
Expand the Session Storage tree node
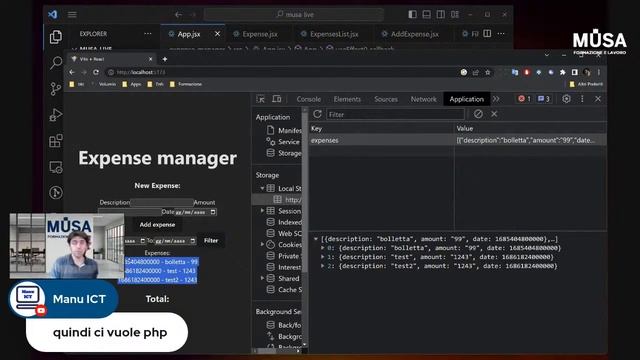(x=262, y=211)
